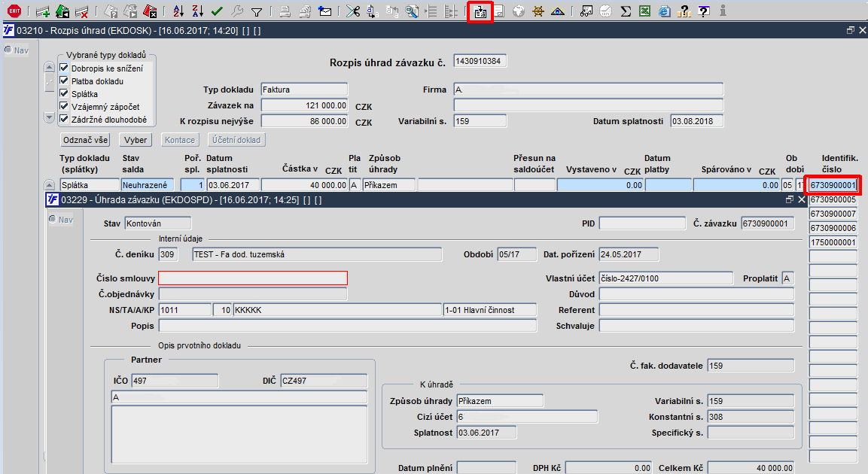Click the context help window icon
Viewport: 868px width, 474px height.
704,11
